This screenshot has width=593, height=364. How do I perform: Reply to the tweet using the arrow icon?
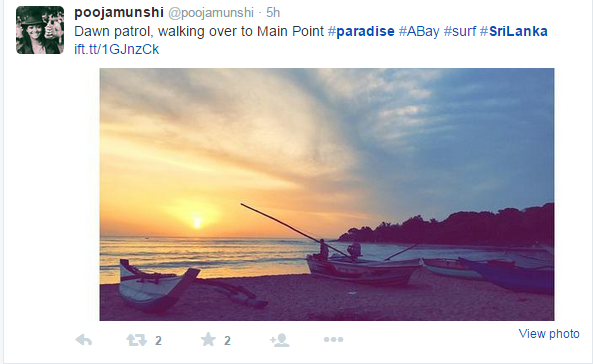(84, 340)
